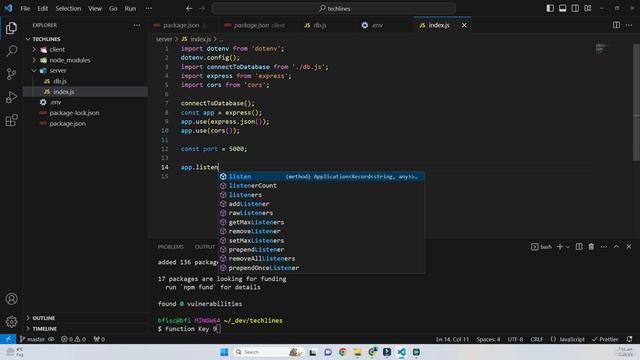Viewport: 640px width, 360px height.
Task: Choose removeAllListeners from suggestions
Action: (x=322, y=259)
